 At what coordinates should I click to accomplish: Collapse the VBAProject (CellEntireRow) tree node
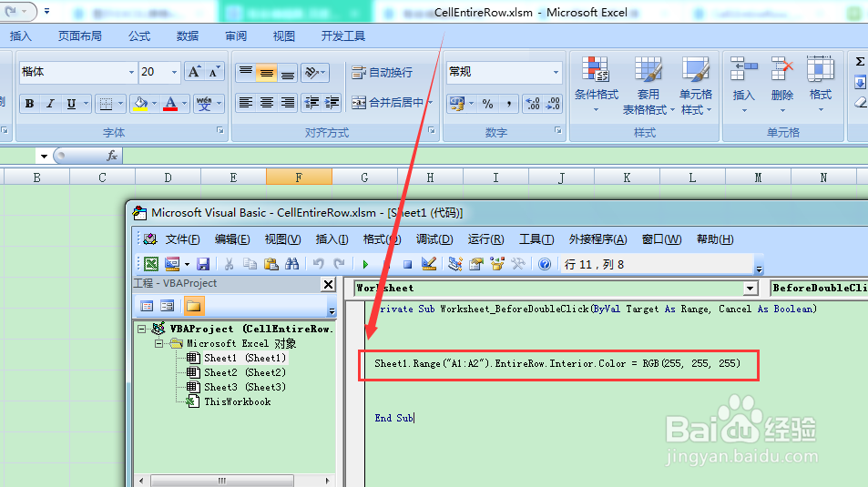pyautogui.click(x=142, y=329)
